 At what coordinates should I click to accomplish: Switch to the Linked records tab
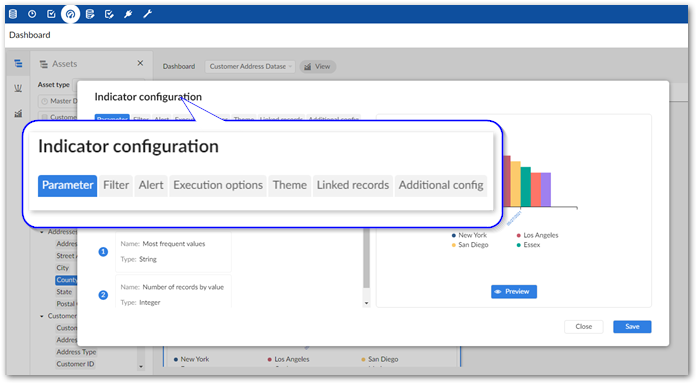tap(353, 185)
